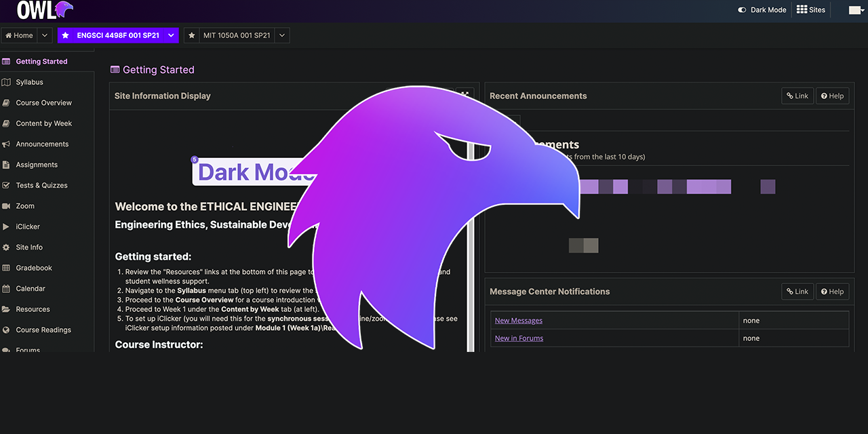
Task: Open Tests & Quizzes in sidebar
Action: 41,185
